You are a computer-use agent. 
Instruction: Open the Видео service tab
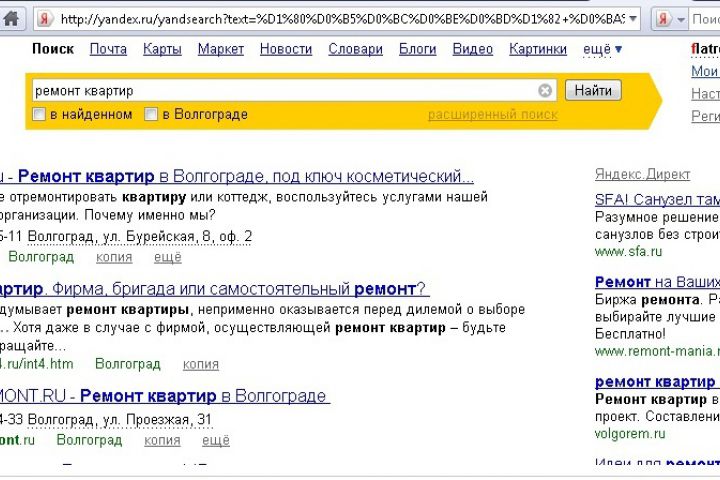coord(472,49)
